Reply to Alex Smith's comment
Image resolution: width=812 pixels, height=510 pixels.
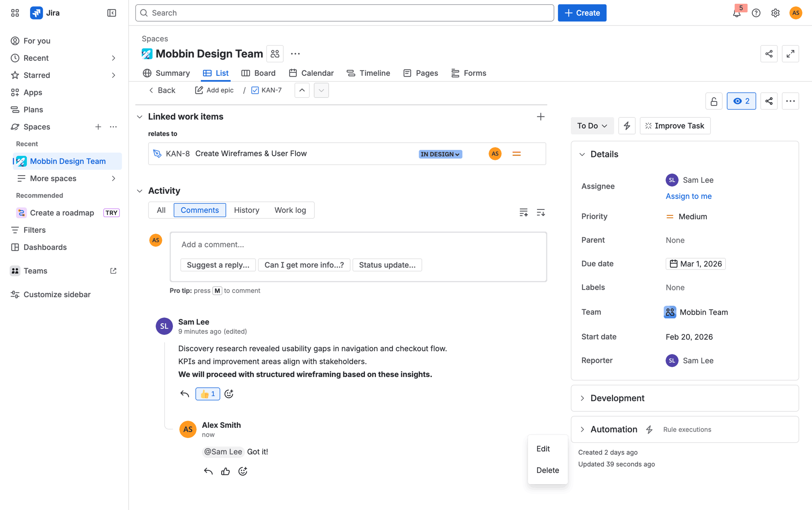[208, 471]
